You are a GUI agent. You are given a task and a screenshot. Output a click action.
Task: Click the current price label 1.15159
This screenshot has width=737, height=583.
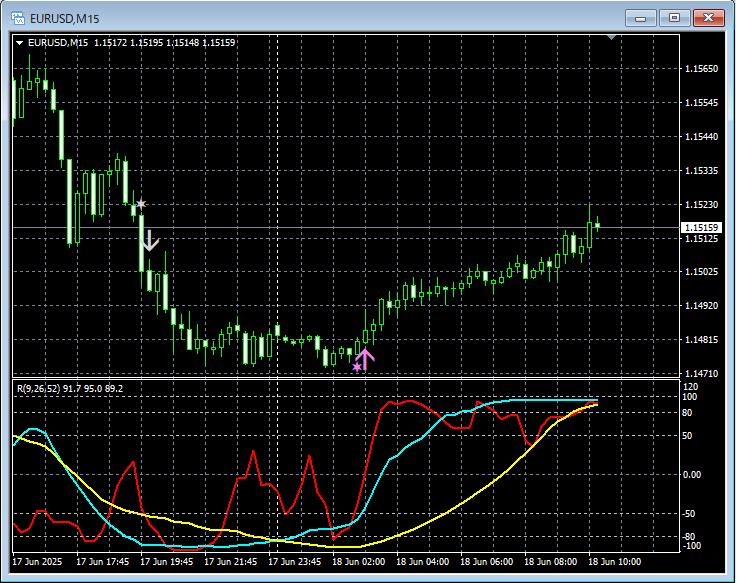pyautogui.click(x=702, y=228)
